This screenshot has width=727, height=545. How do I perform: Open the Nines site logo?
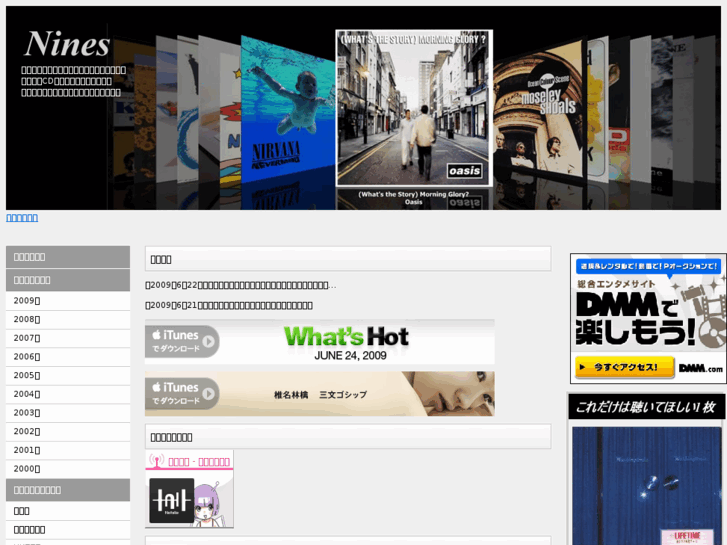tap(67, 44)
